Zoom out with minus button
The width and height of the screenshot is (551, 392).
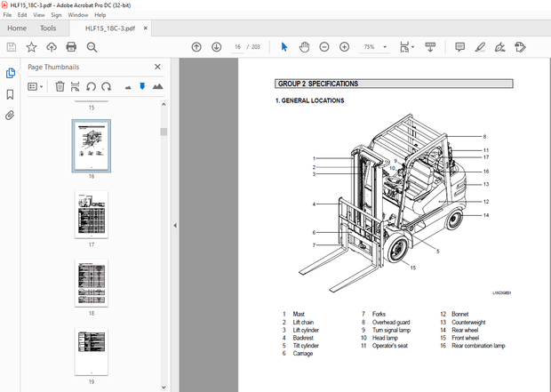tap(324, 47)
